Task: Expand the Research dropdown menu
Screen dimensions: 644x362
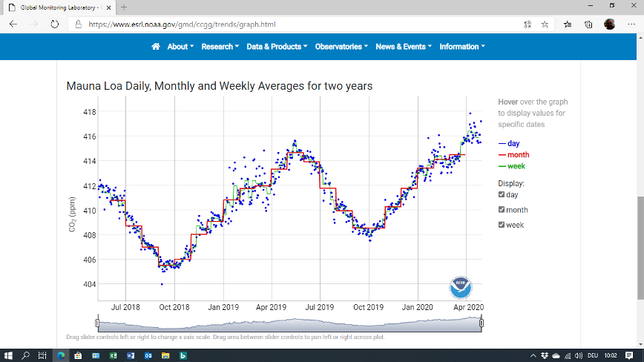Action: pyautogui.click(x=220, y=47)
